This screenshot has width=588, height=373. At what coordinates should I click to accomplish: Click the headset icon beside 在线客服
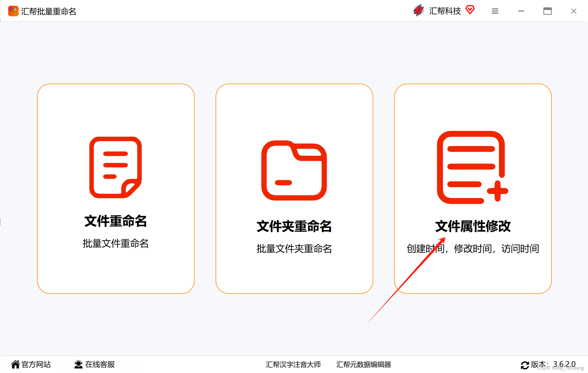78,364
